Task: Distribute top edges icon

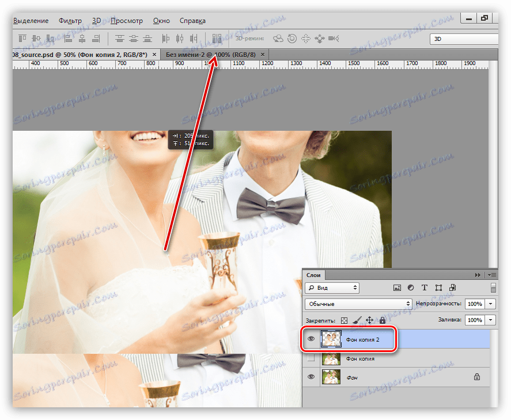Action: (120, 39)
